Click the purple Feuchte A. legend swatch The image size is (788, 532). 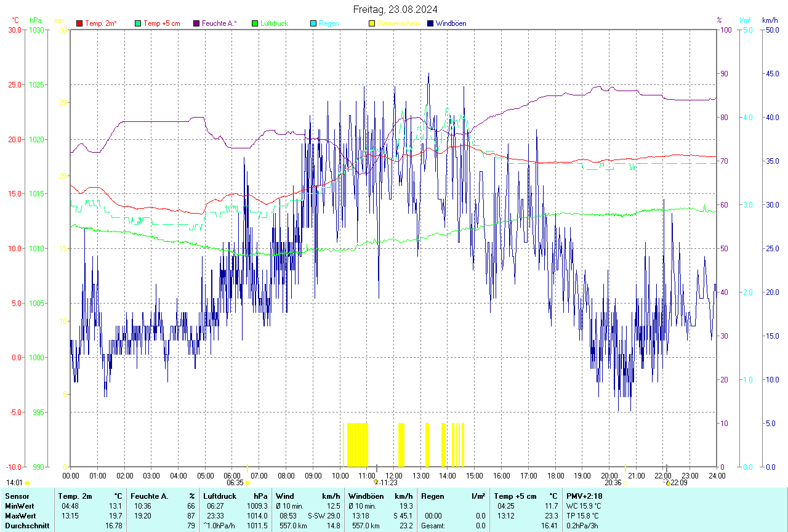(196, 23)
